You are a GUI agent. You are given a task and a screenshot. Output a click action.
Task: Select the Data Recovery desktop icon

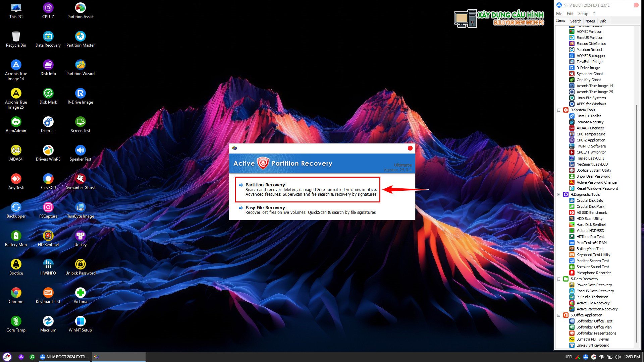click(x=48, y=39)
